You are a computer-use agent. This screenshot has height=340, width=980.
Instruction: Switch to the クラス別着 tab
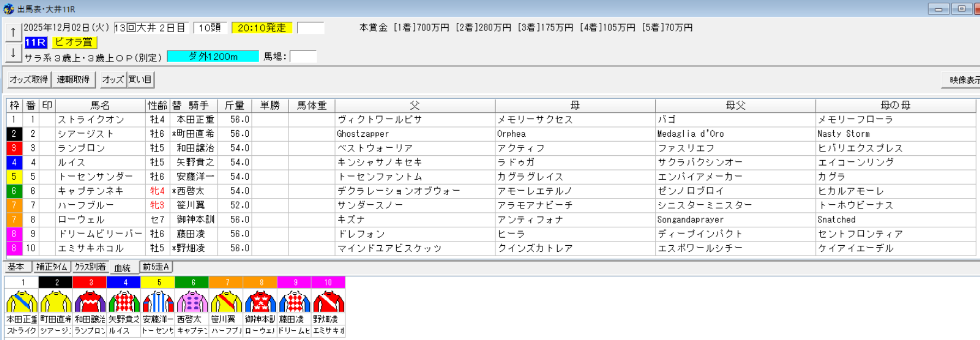pos(90,267)
